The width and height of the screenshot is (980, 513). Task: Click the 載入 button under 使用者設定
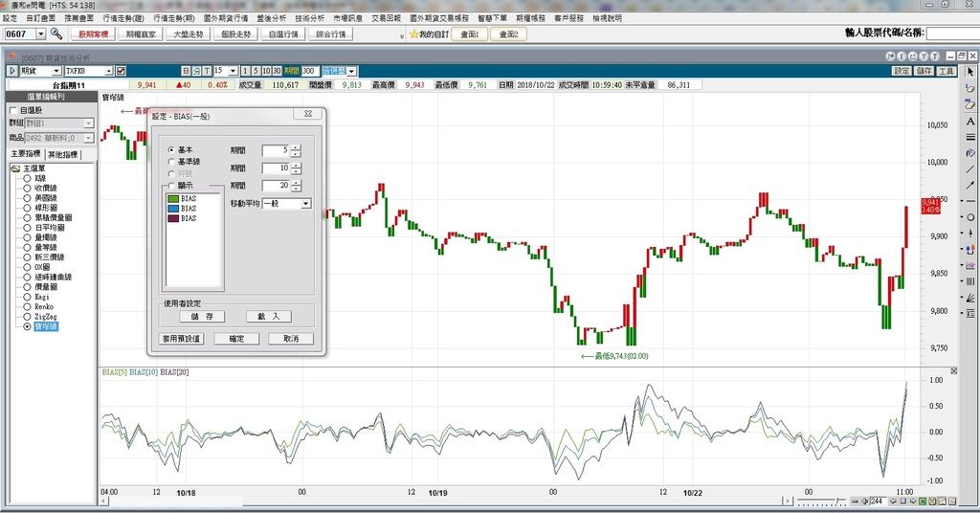(x=269, y=317)
